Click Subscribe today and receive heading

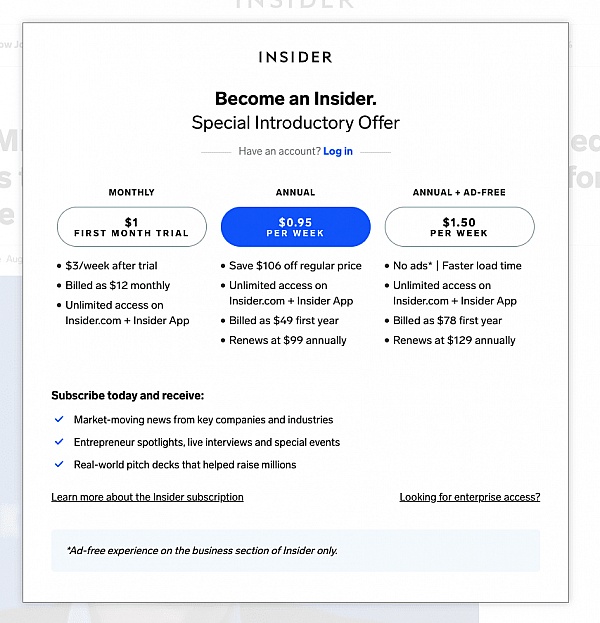[x=128, y=395]
